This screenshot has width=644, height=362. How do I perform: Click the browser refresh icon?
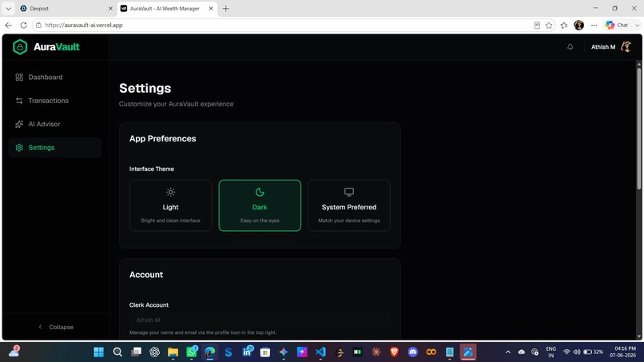point(23,25)
